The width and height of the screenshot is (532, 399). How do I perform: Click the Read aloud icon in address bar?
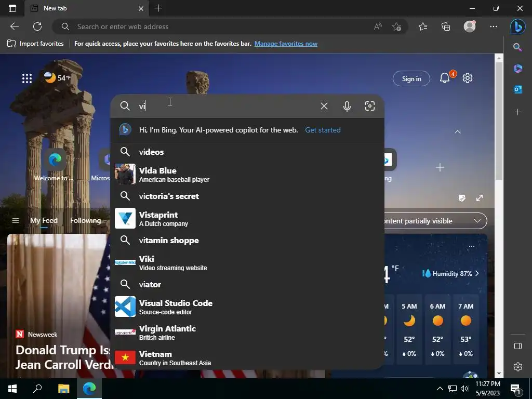coord(378,26)
